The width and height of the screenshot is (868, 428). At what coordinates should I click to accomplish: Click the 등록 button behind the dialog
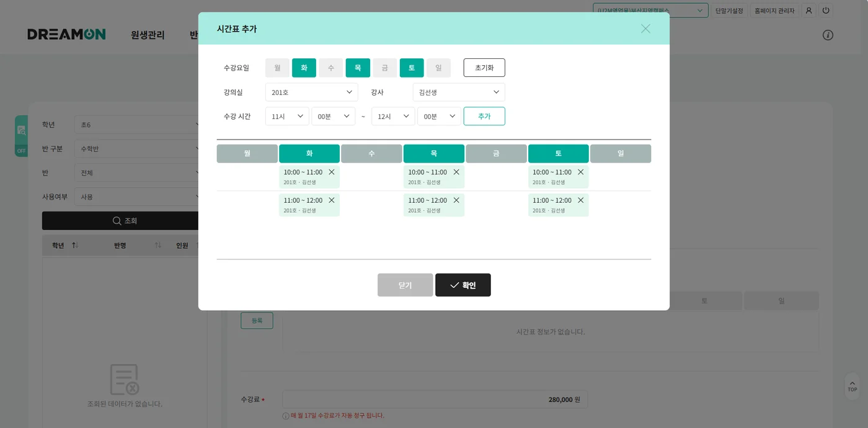(x=257, y=321)
